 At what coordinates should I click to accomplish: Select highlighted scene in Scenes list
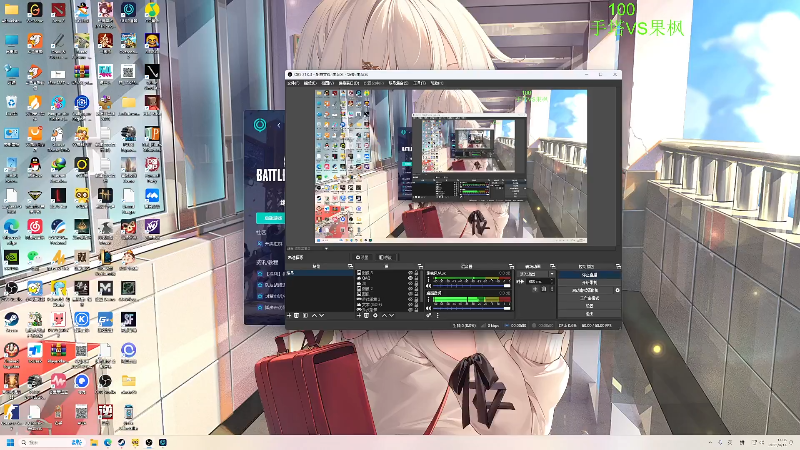320,273
